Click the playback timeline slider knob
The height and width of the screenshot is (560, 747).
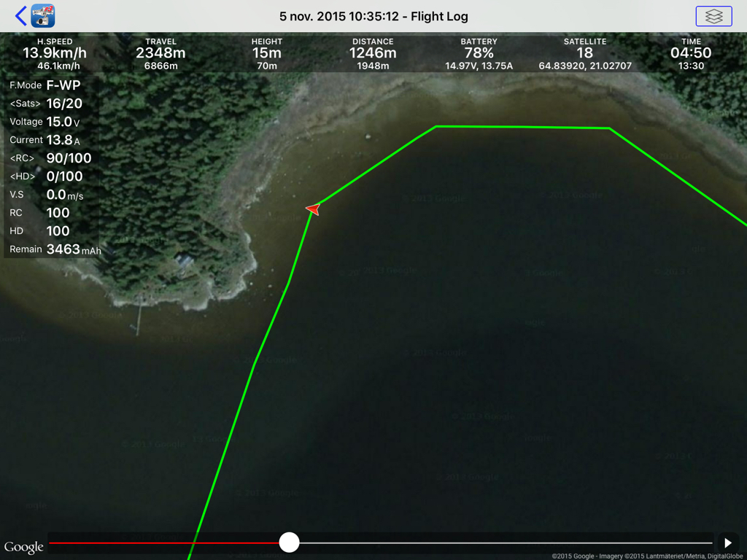289,542
